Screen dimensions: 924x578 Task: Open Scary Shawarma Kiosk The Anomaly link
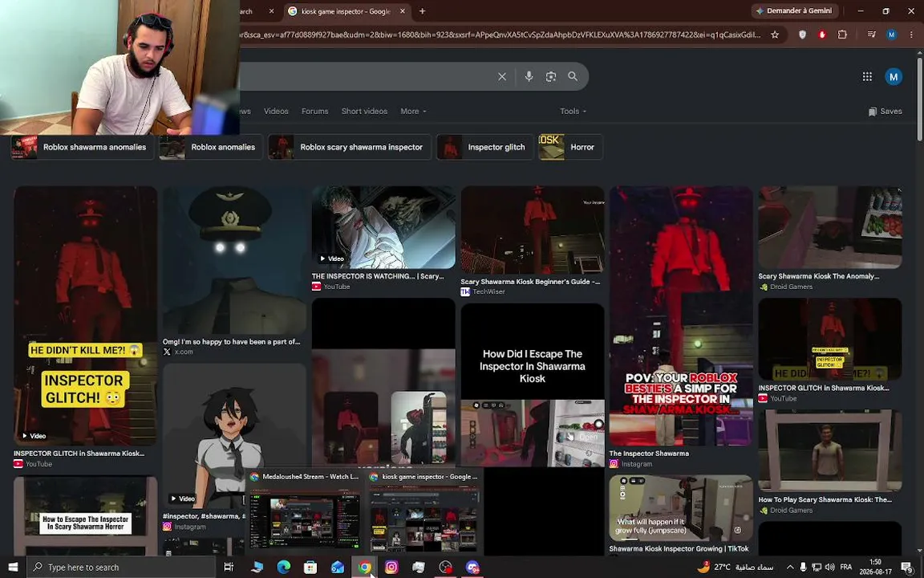[818, 276]
